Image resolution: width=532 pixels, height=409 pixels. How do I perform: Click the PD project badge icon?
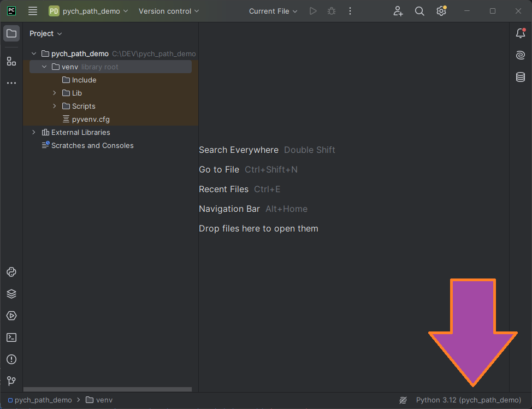point(54,11)
